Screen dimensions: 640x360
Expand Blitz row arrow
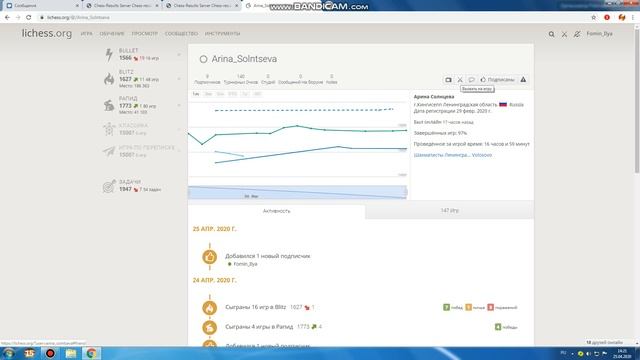[x=179, y=79]
